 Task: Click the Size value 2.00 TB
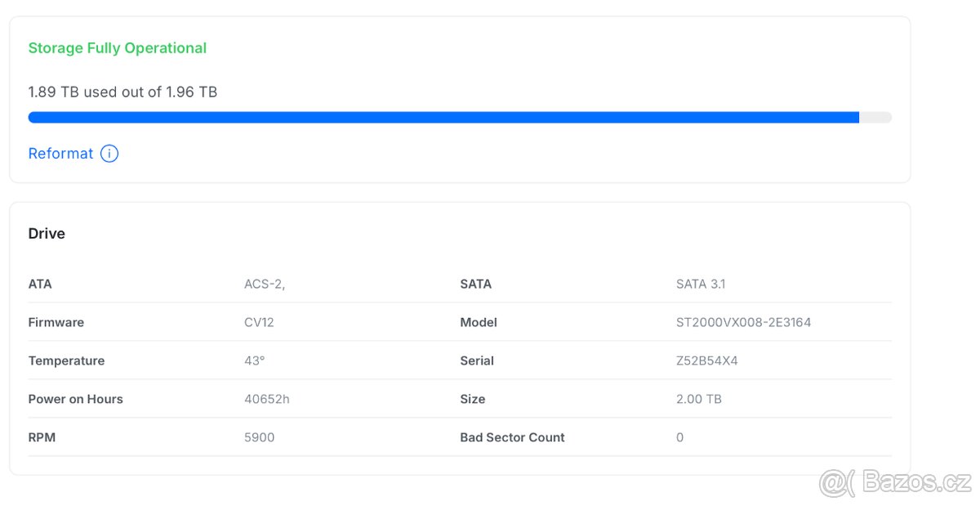[698, 400]
